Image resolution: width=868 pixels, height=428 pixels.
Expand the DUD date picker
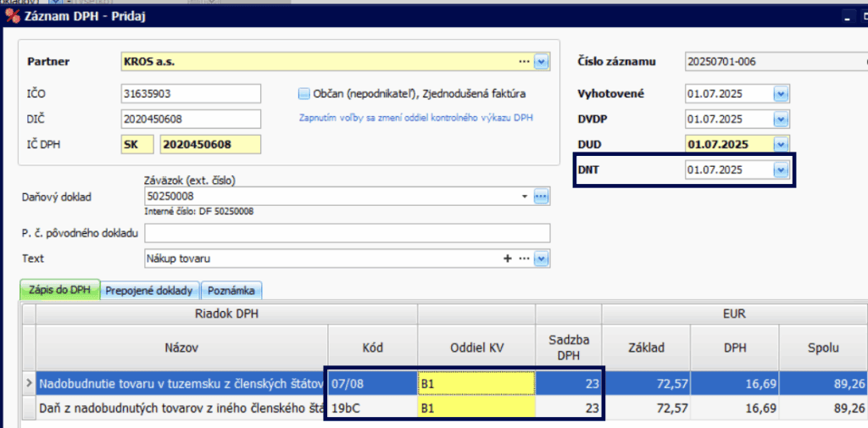coord(781,145)
